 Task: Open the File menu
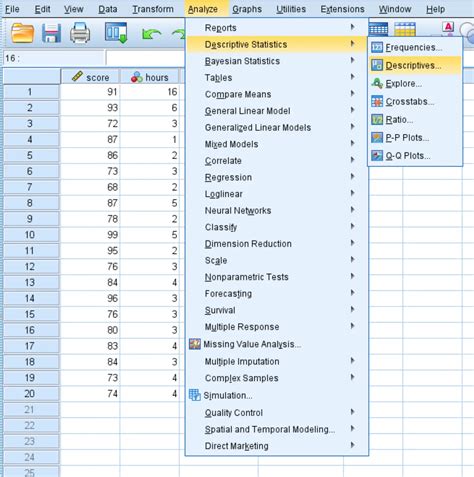click(12, 9)
